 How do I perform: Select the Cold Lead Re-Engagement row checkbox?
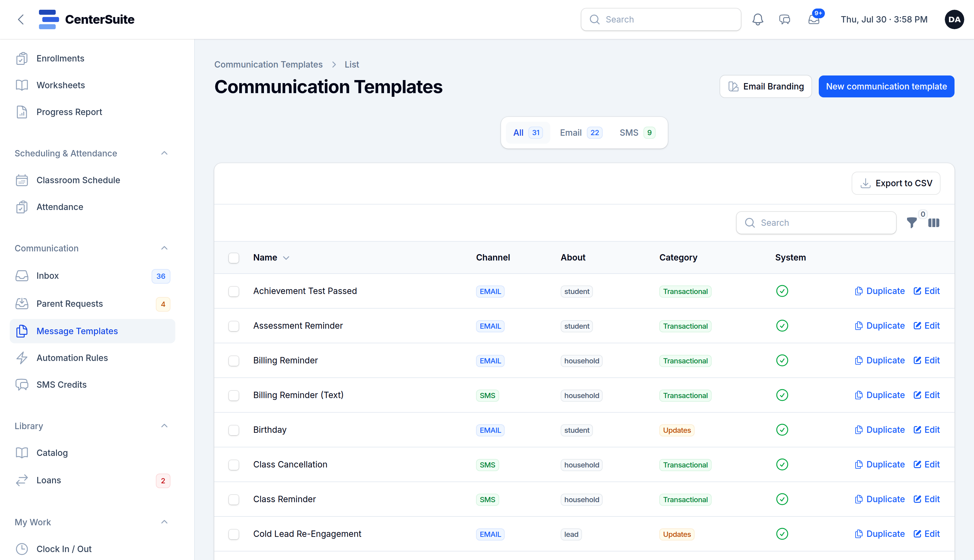(x=234, y=534)
